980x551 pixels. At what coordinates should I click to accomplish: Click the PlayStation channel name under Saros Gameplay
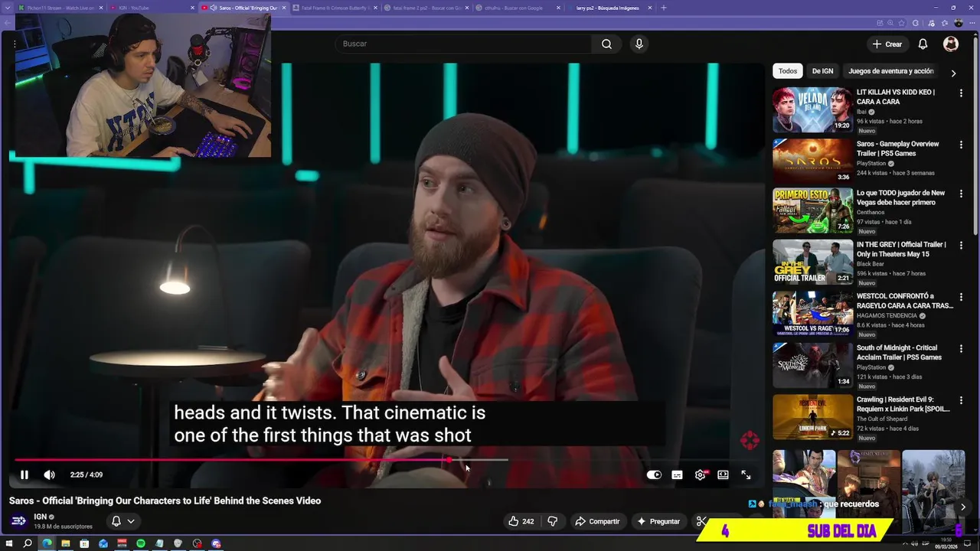click(871, 163)
